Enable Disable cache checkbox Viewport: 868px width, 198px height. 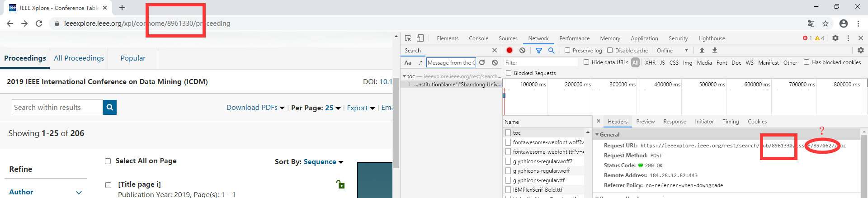click(x=610, y=50)
